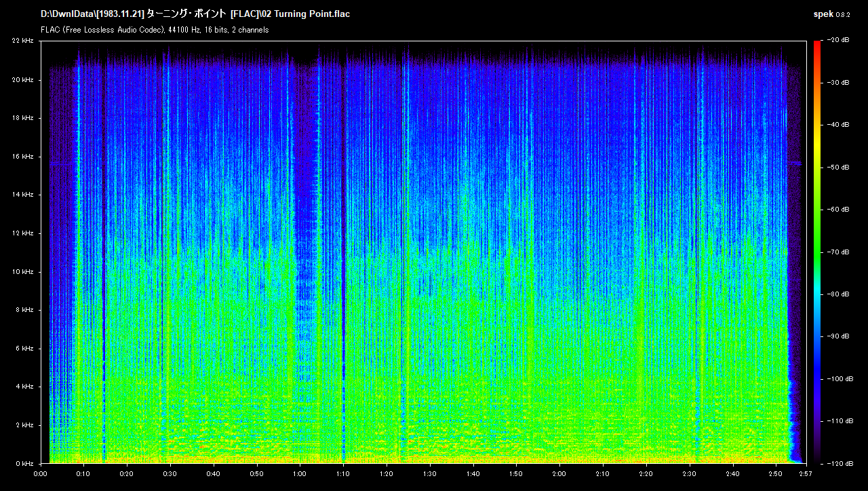Click the dB color gradient legend bar

(816, 252)
